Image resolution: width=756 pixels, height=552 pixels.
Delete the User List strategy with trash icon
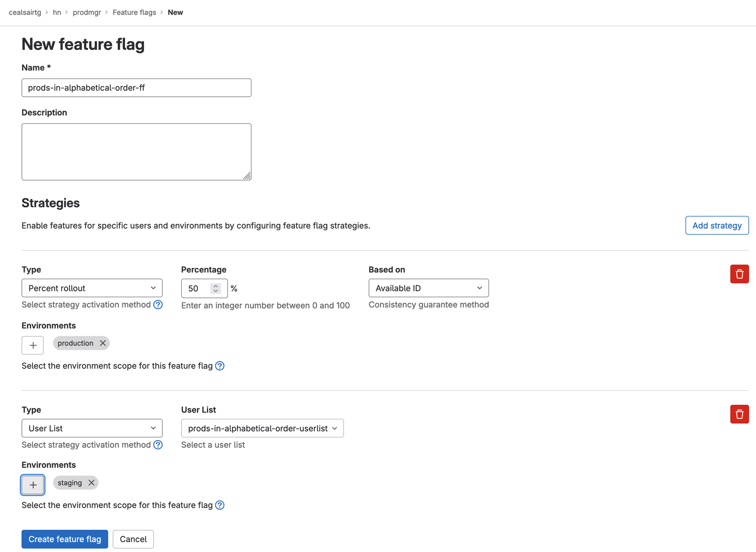point(739,414)
